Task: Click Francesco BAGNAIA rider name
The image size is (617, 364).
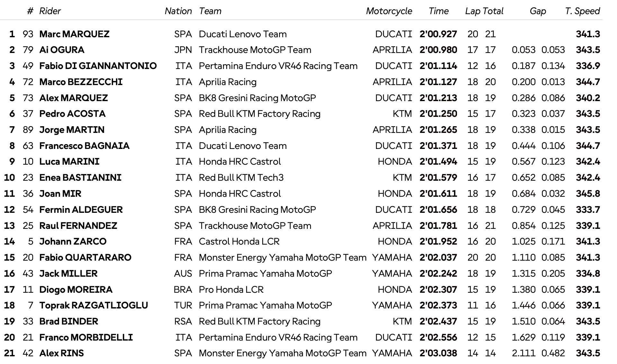Action: (x=84, y=146)
